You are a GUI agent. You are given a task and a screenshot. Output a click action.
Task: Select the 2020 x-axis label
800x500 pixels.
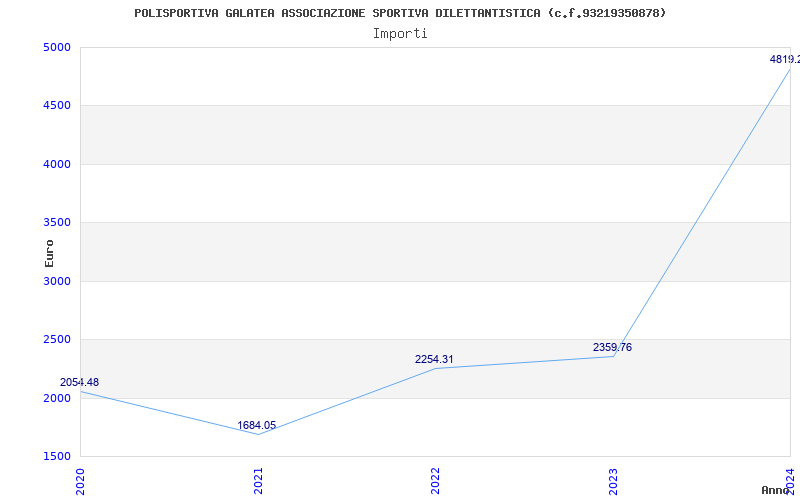click(80, 481)
